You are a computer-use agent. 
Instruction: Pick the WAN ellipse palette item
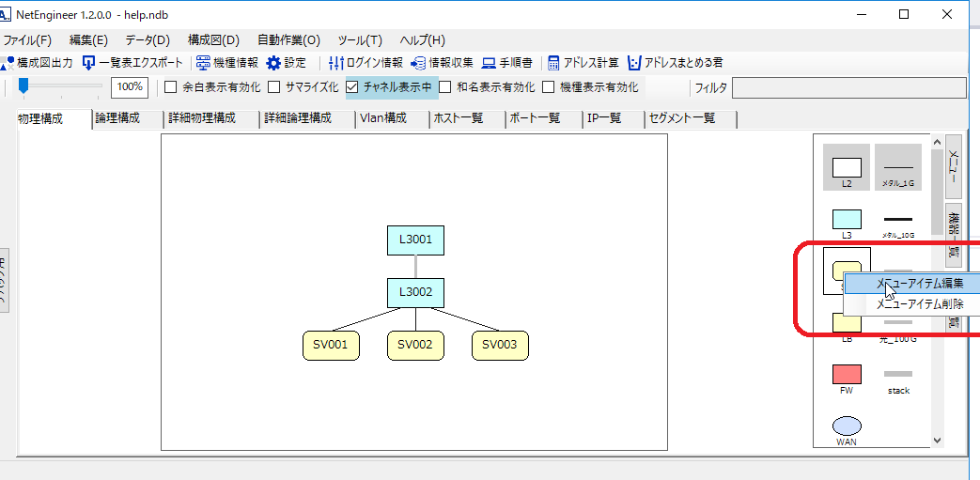847,426
